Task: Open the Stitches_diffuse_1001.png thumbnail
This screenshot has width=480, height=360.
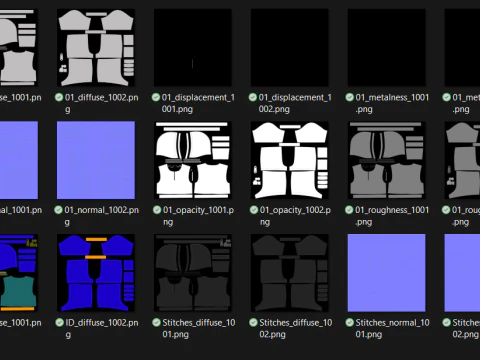Action: [x=193, y=273]
